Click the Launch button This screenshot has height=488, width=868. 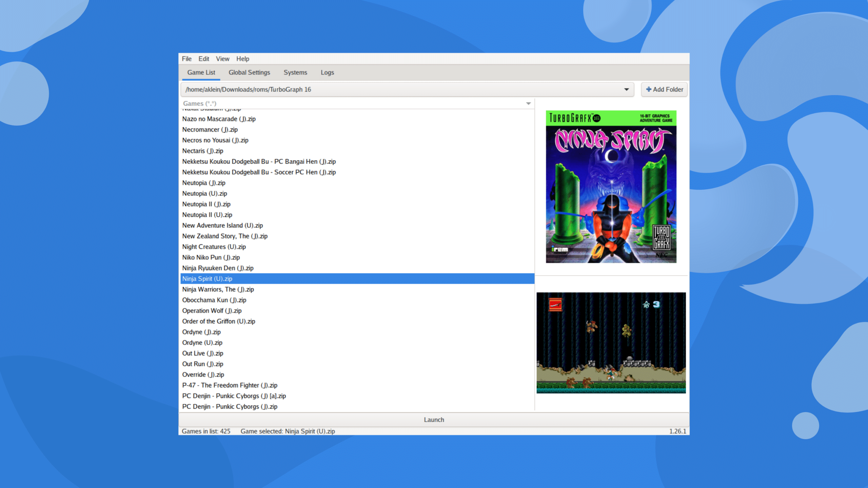[434, 420]
